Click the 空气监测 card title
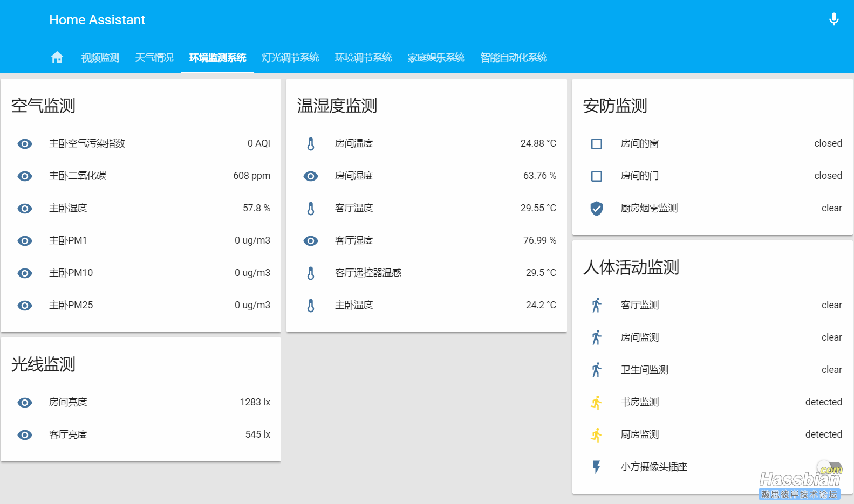 43,106
